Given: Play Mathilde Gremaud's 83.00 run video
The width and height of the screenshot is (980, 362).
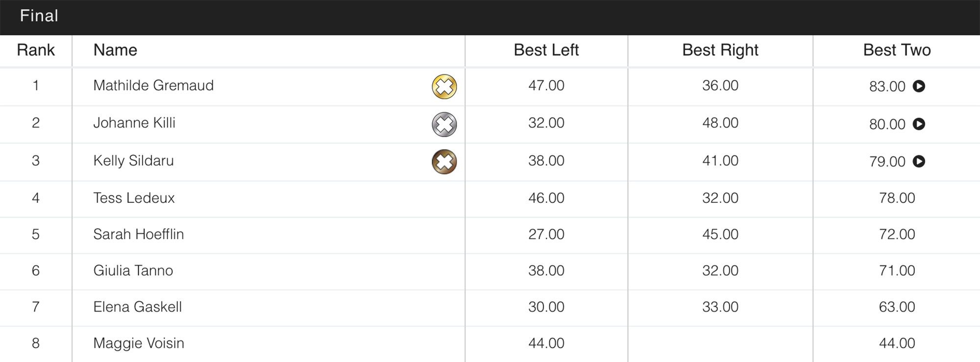Looking at the screenshot, I should [x=919, y=86].
